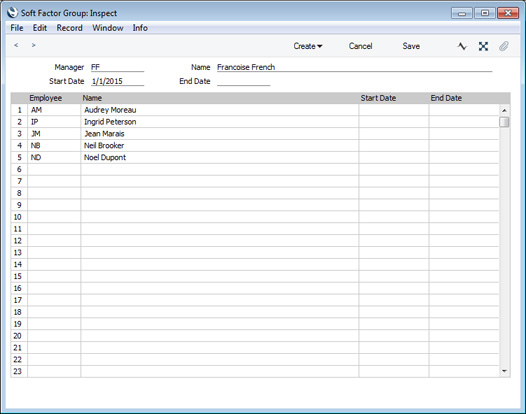Go to the next record arrow
The image size is (526, 414).
(x=34, y=45)
